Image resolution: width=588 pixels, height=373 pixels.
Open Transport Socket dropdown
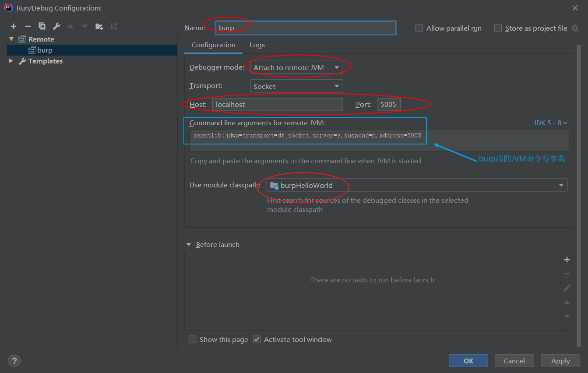[x=296, y=86]
